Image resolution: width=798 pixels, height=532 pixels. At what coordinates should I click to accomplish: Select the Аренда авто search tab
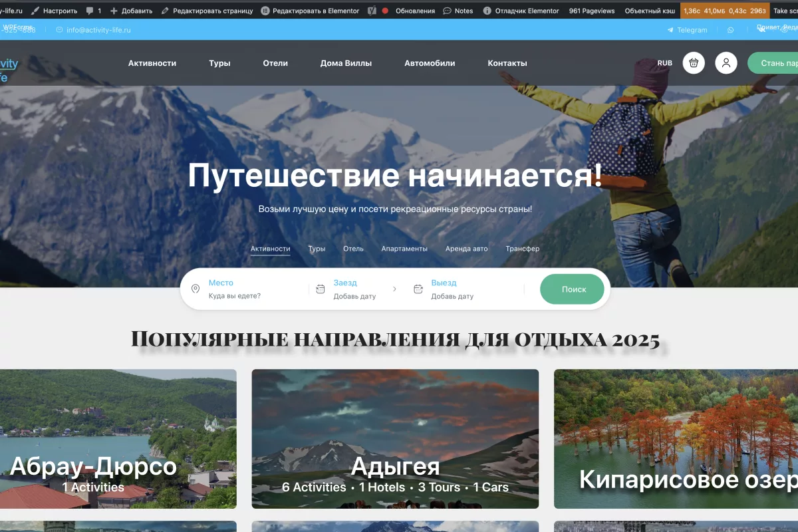coord(467,249)
